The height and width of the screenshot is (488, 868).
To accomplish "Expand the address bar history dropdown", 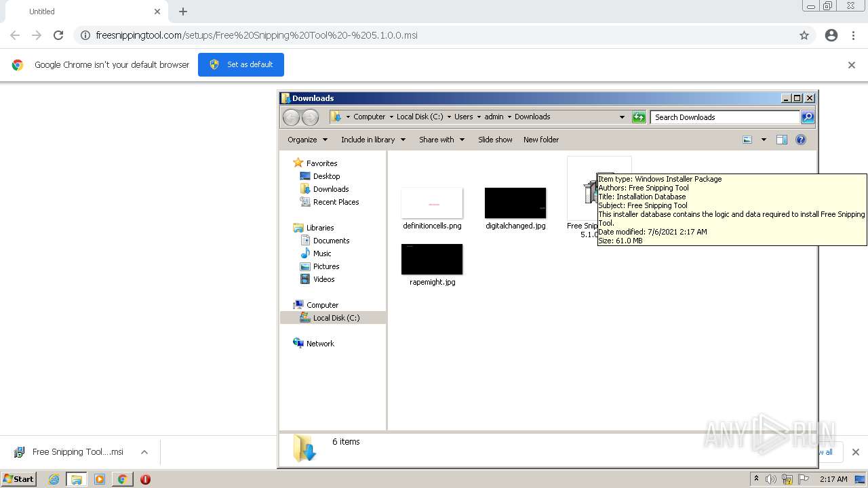I will click(x=622, y=117).
